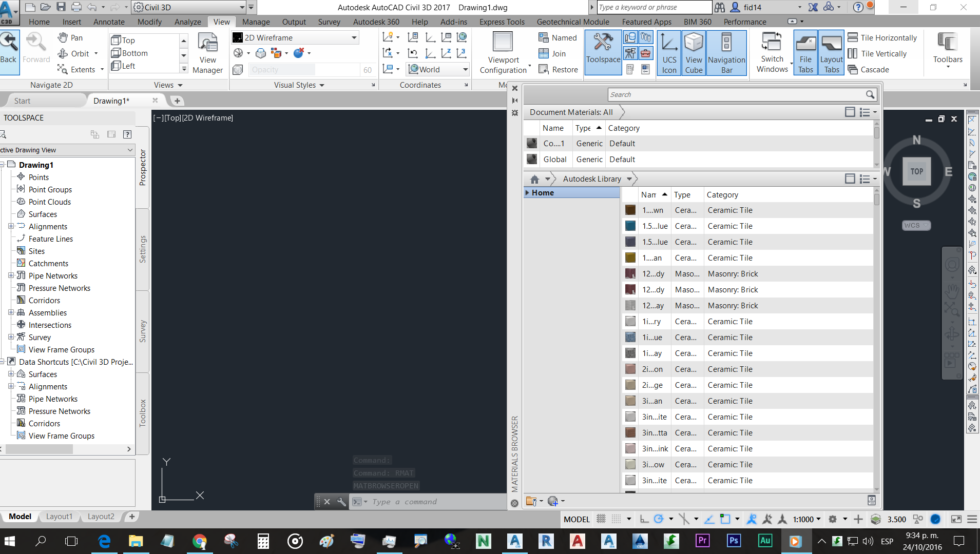This screenshot has width=980, height=554.
Task: Click the Materials Browser search field
Action: (742, 94)
